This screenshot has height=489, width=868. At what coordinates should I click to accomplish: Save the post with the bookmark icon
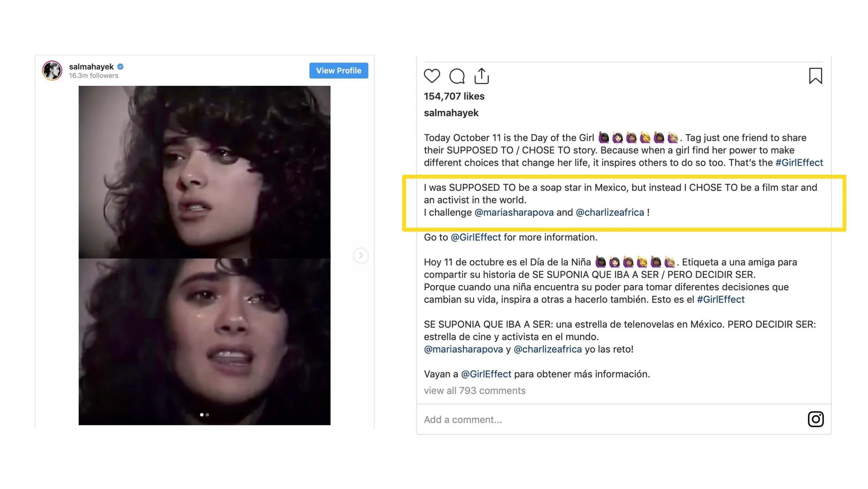(815, 76)
